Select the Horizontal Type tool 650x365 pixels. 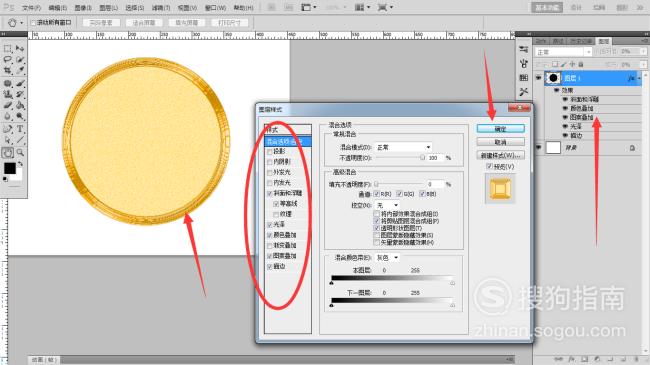(x=19, y=129)
